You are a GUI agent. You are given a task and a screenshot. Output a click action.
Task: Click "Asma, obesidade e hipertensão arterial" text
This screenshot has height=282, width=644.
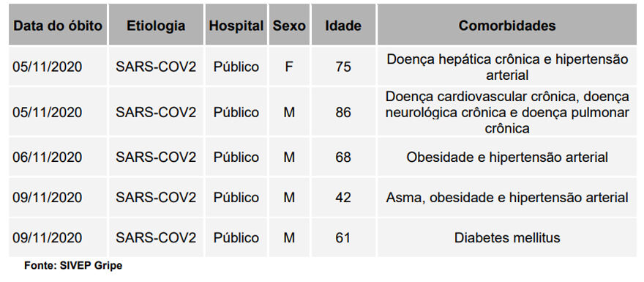[507, 197]
